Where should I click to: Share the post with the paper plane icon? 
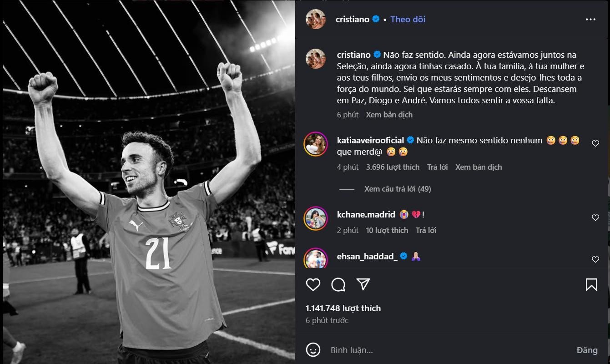click(x=363, y=284)
